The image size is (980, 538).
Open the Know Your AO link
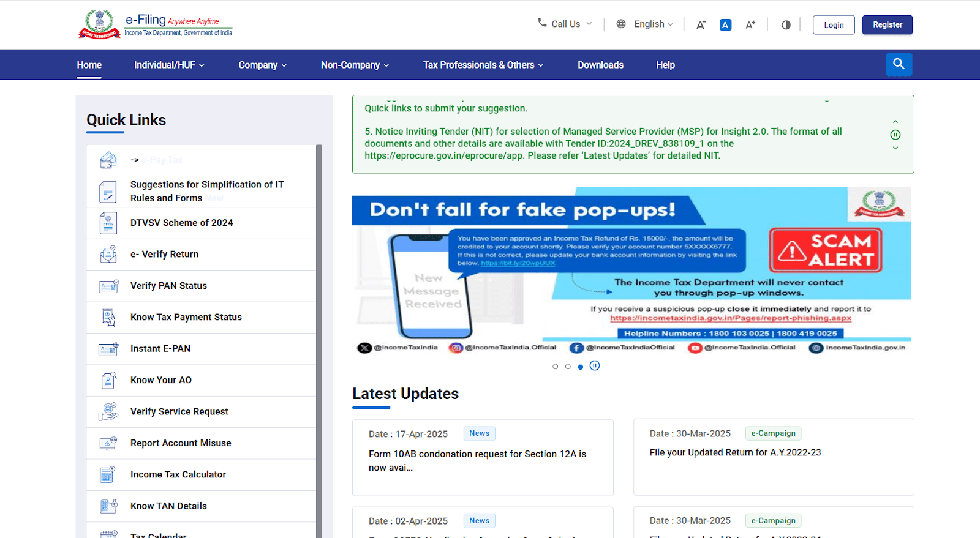coord(202,381)
